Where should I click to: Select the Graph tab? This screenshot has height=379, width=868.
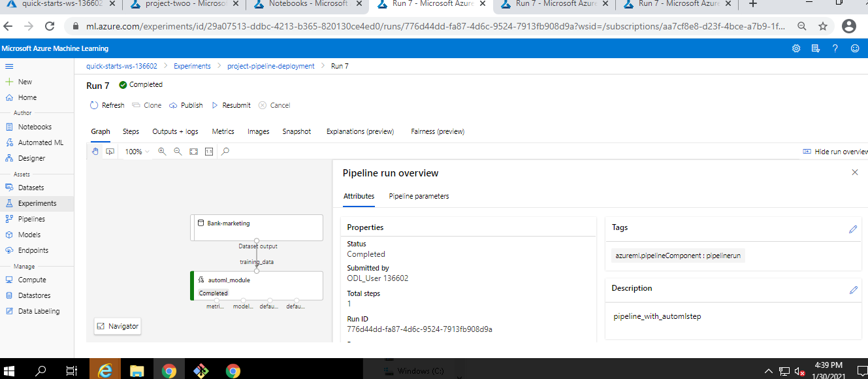pyautogui.click(x=101, y=131)
